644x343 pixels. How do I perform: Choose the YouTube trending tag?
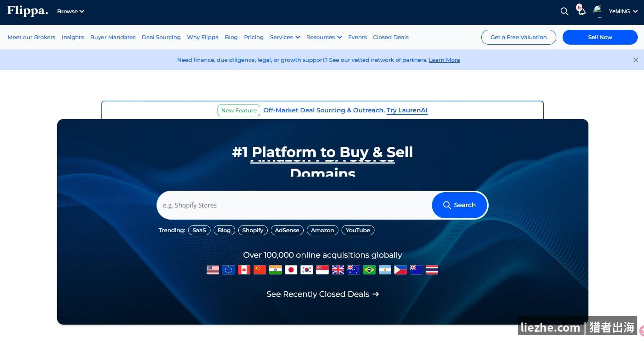(358, 230)
